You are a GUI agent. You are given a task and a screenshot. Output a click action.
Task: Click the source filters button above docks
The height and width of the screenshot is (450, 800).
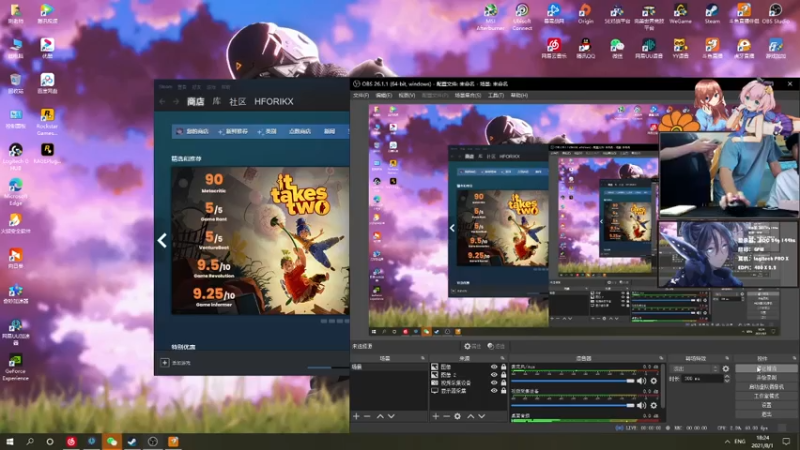(495, 346)
